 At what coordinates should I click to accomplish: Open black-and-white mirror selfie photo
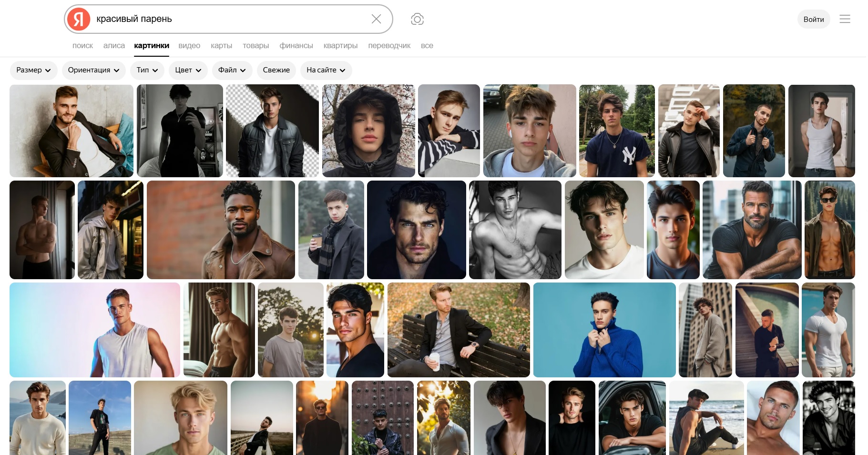tap(180, 131)
